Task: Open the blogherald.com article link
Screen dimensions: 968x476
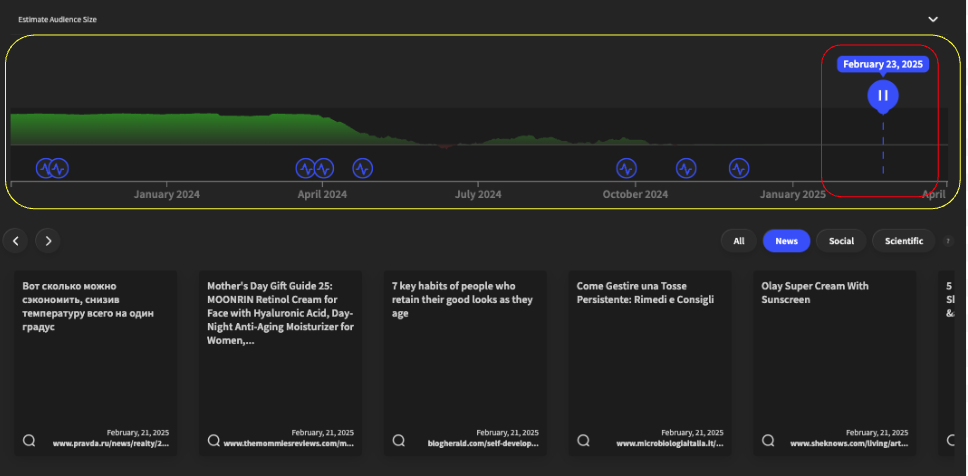Action: [483, 443]
